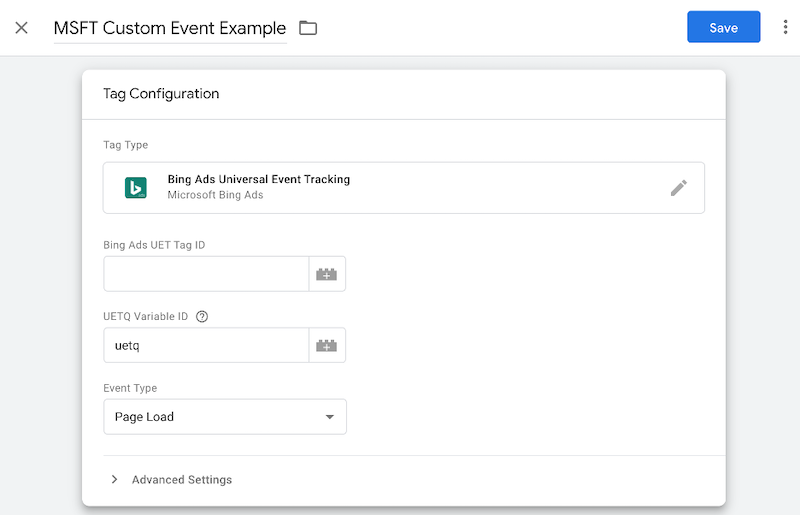Close the tag editor with the X icon

(21, 28)
